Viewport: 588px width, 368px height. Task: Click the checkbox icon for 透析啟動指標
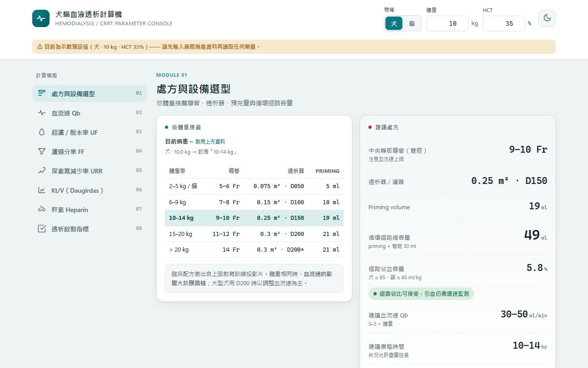point(42,229)
